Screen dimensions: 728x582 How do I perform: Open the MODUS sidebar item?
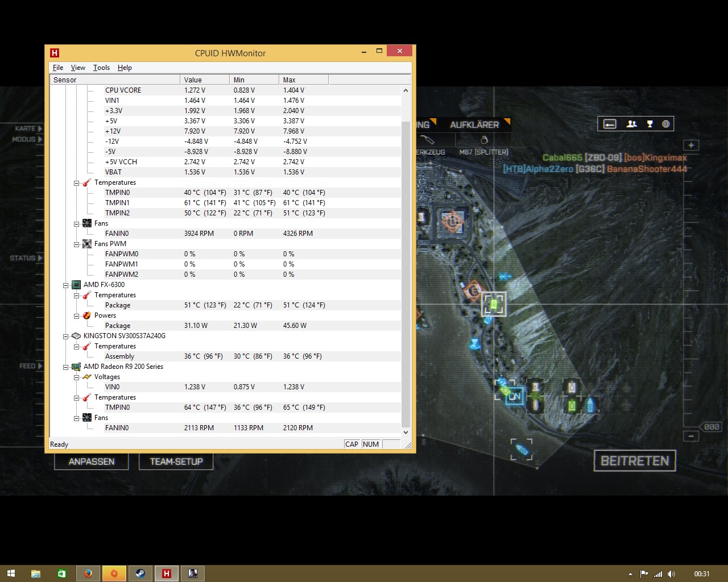coord(27,139)
